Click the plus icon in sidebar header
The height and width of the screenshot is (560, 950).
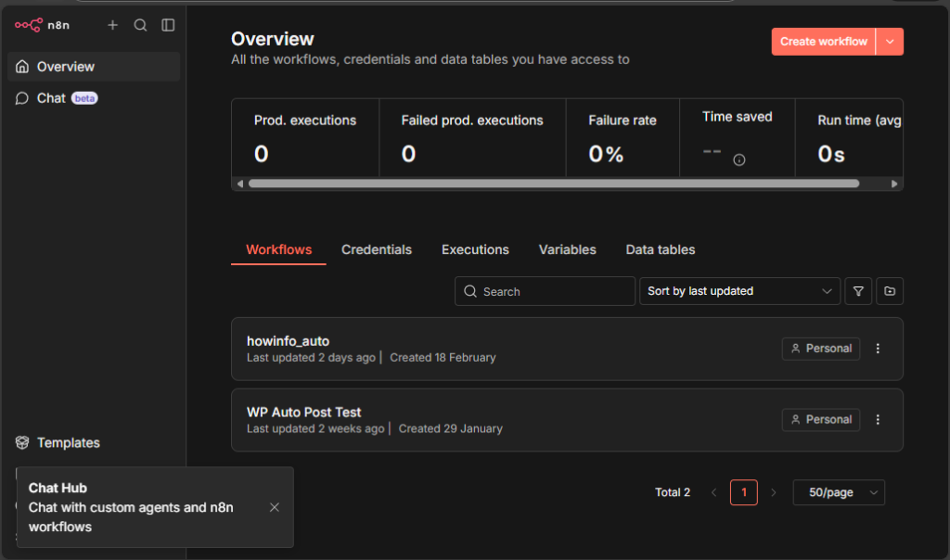[112, 25]
